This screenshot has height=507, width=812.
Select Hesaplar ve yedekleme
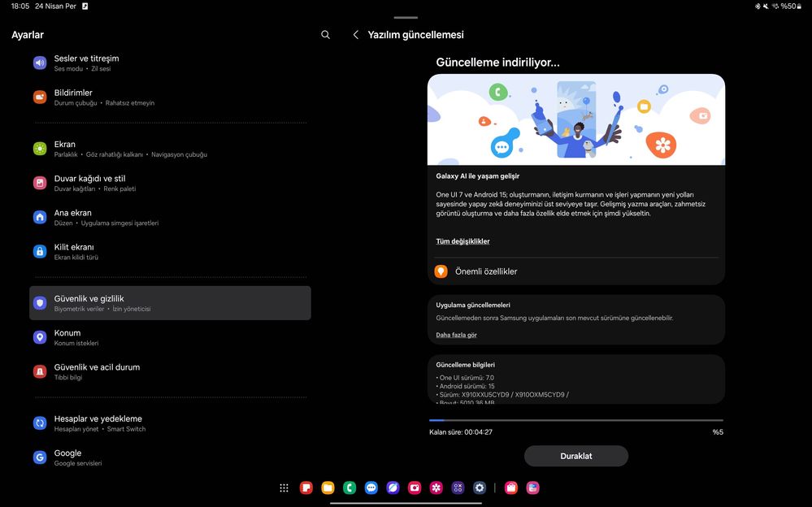[x=170, y=423]
